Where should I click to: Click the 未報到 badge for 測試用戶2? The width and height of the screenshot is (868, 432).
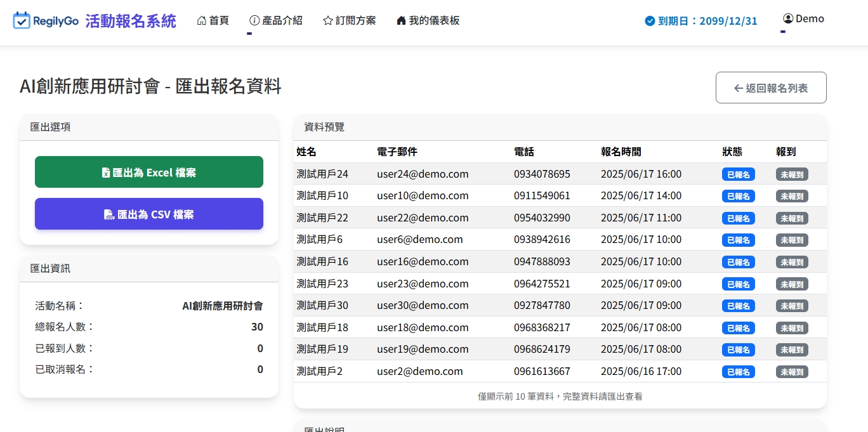coord(792,372)
